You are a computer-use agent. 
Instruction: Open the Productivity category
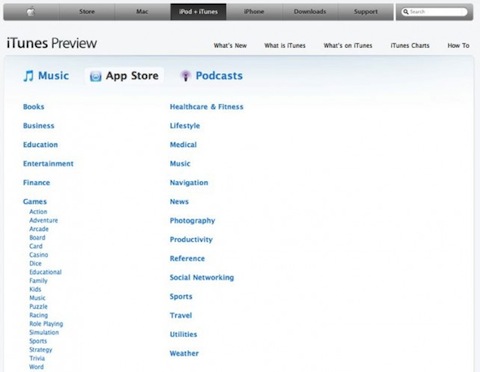[191, 240]
